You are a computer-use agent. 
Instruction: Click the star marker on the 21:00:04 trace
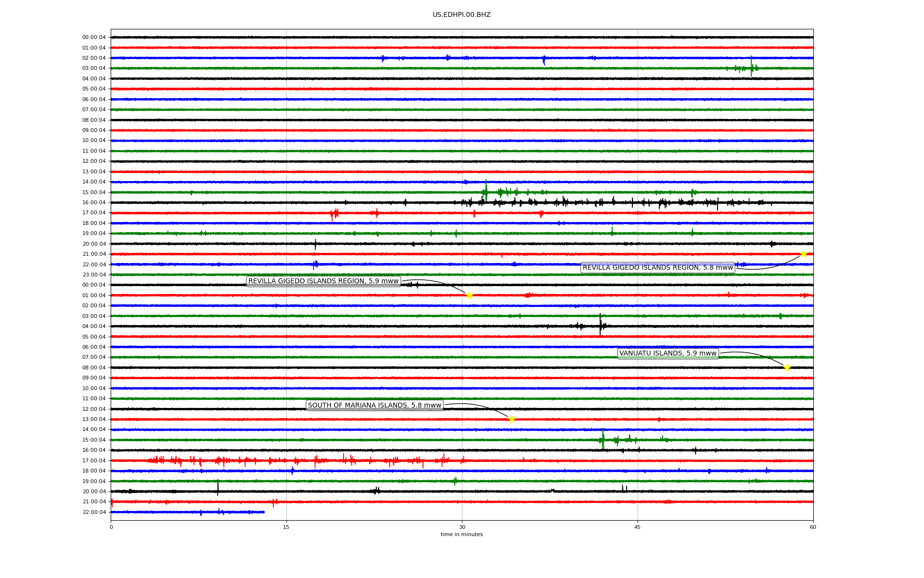click(x=803, y=254)
